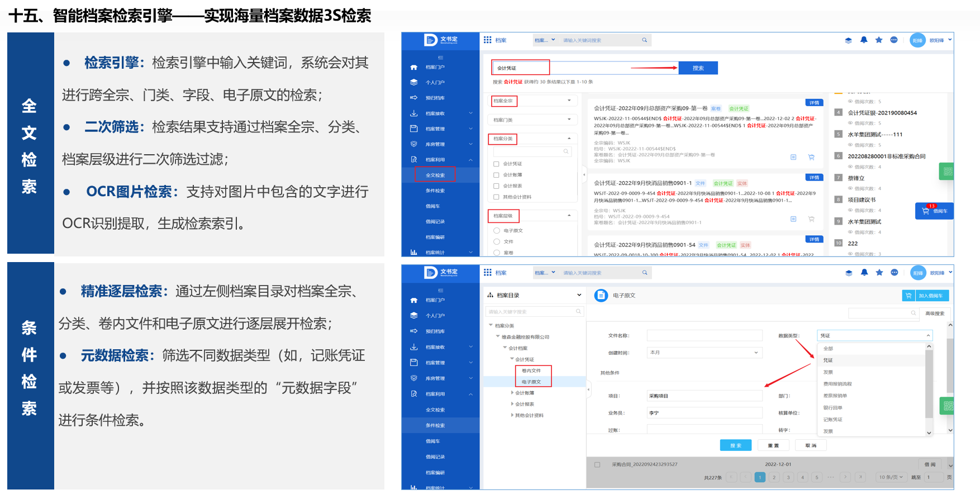
Task: Click cart icon on 总部资产采购09 result card
Action: (811, 157)
